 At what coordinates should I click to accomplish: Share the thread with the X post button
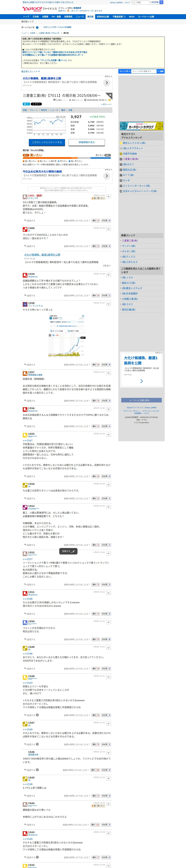pos(36,104)
